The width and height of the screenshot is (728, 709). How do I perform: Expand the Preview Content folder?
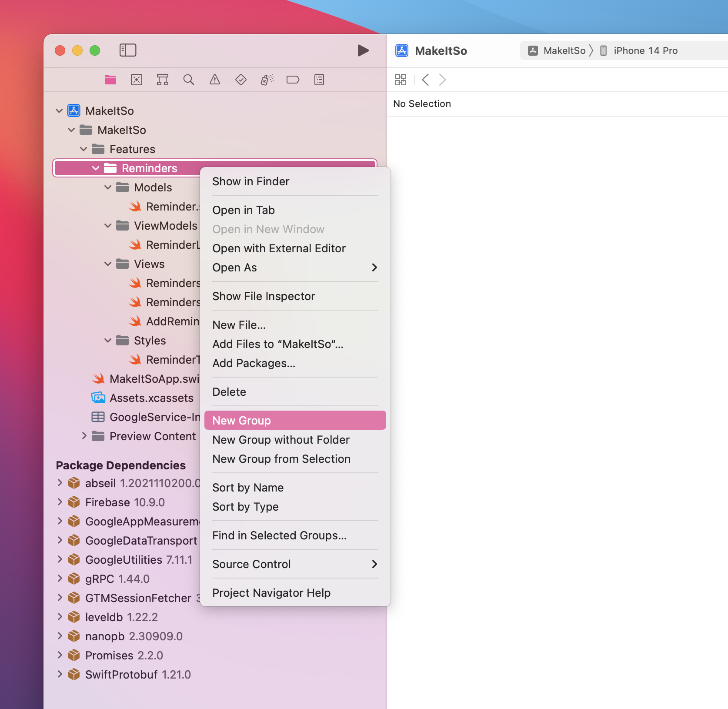(84, 436)
